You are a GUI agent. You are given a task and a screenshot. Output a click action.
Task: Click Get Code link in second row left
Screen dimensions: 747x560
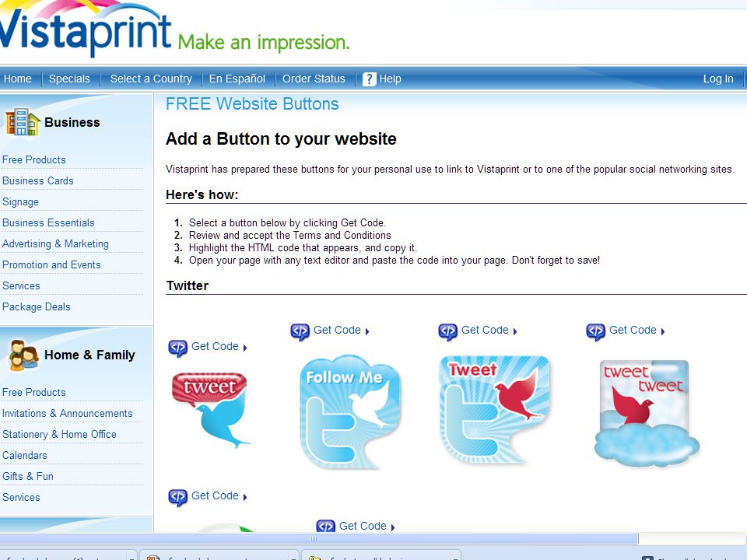215,495
